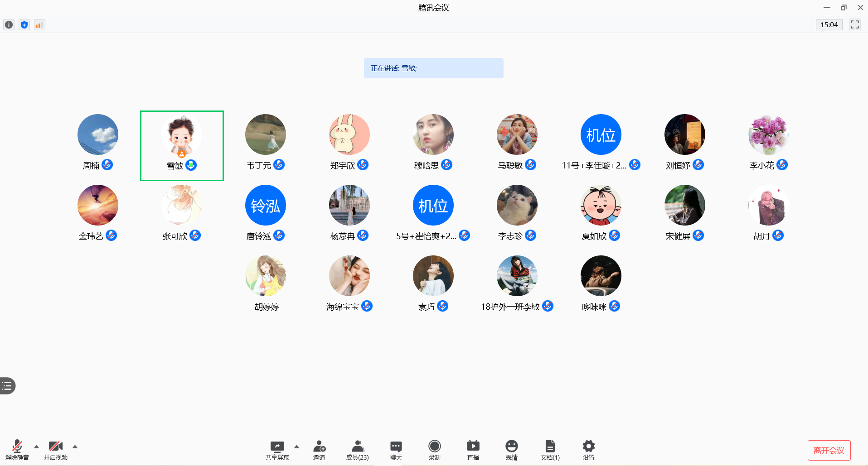Image resolution: width=868 pixels, height=466 pixels.
Task: Open the meeting info icon
Action: point(9,25)
